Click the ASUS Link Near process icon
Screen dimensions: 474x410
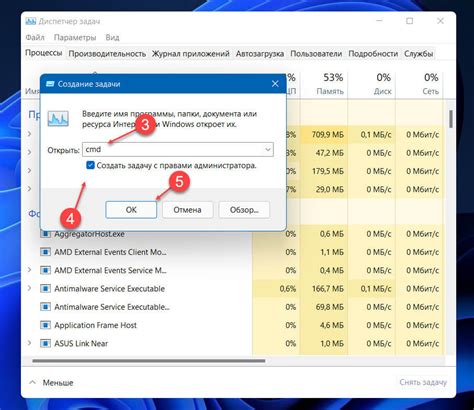[x=45, y=343]
